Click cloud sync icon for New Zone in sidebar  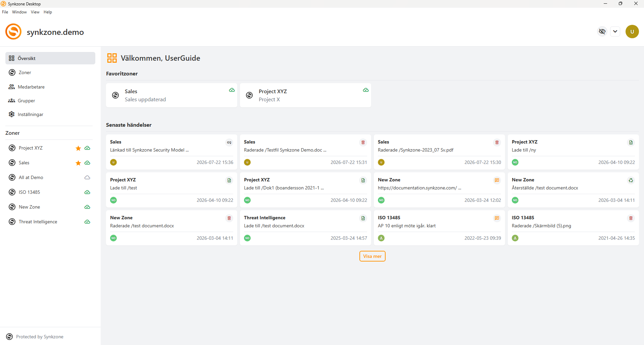click(x=87, y=207)
